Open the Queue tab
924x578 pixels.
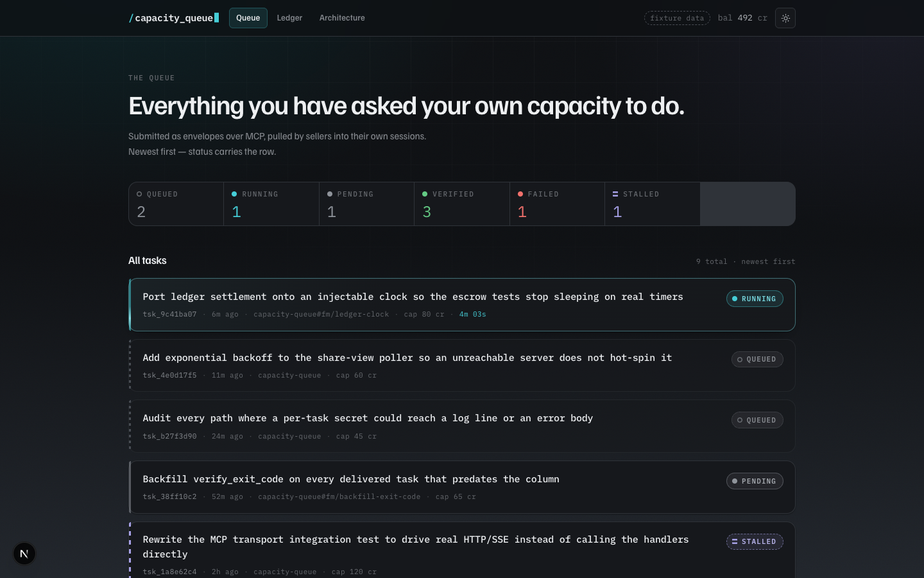tap(248, 18)
